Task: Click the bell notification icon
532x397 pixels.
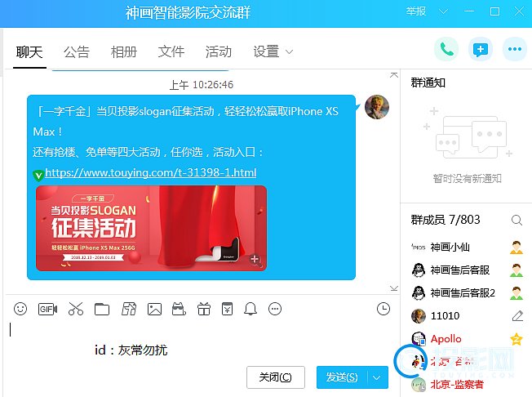Action: [x=250, y=309]
